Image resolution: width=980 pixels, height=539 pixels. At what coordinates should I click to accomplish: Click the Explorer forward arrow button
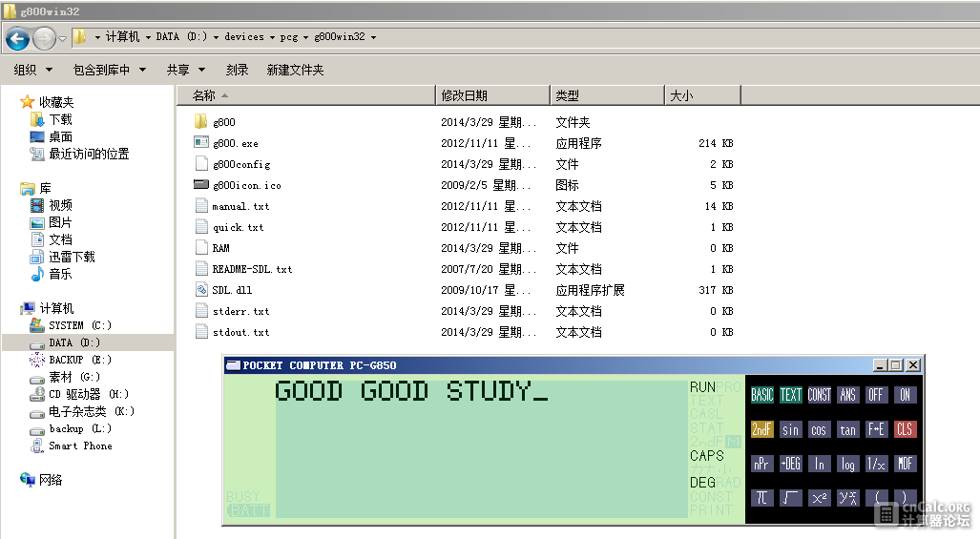(44, 39)
